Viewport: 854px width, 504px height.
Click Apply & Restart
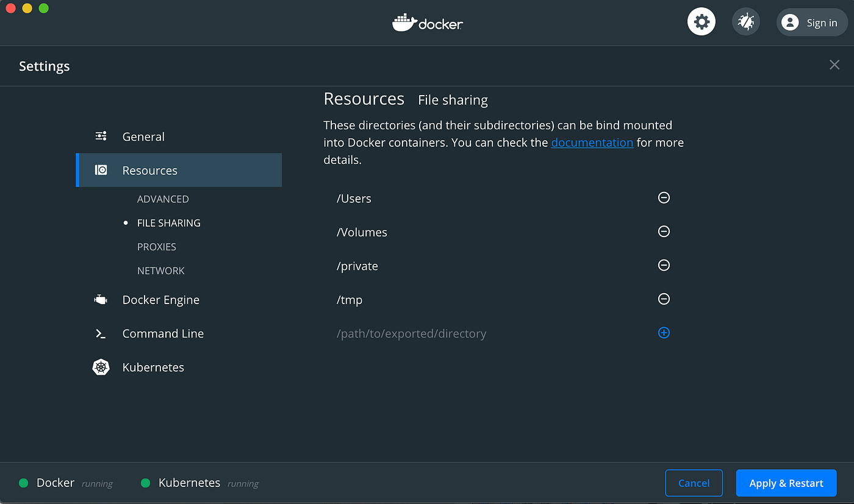point(786,483)
